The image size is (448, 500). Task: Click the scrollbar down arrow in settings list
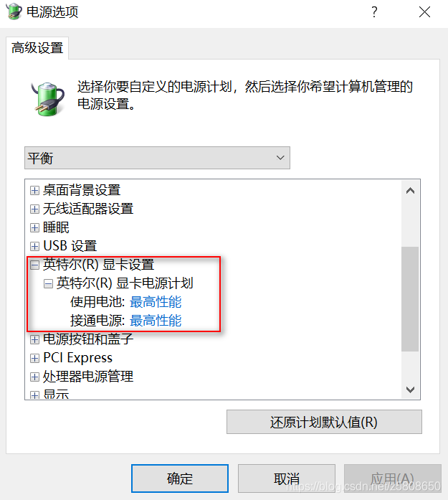click(x=410, y=390)
